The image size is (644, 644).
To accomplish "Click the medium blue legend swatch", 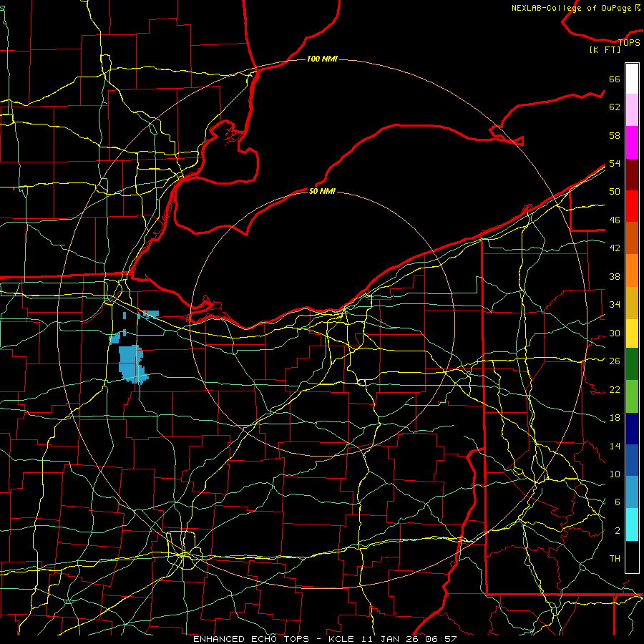I will (632, 460).
